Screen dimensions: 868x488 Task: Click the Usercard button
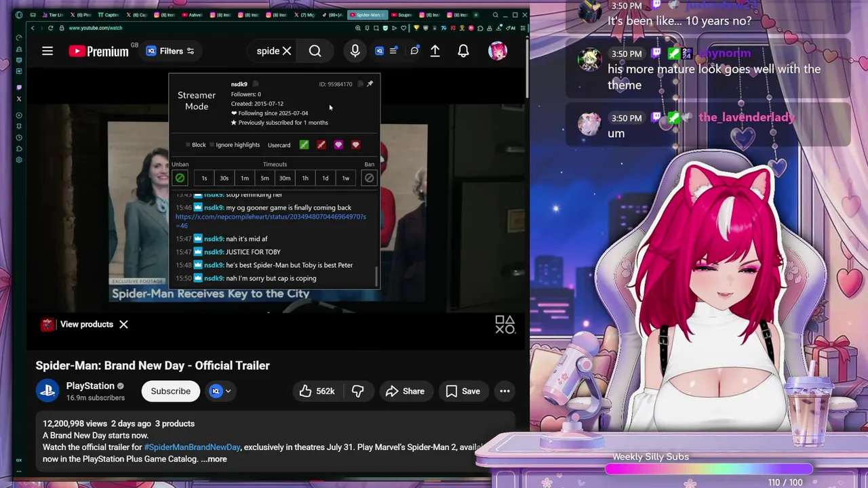(x=279, y=145)
